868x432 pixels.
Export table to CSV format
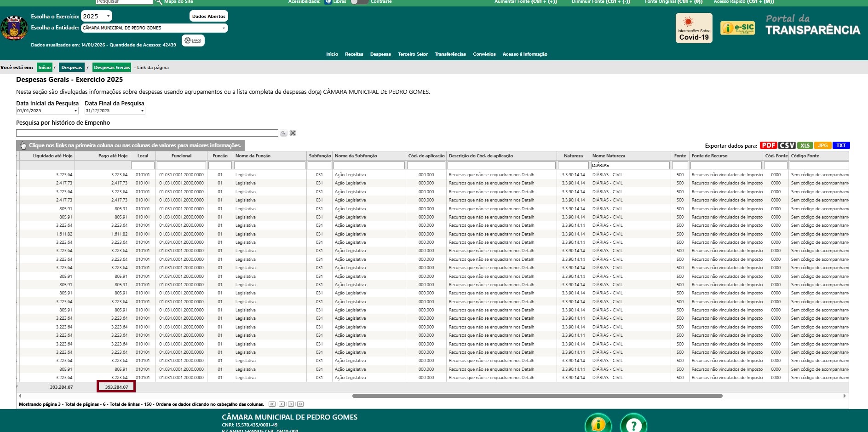point(787,145)
